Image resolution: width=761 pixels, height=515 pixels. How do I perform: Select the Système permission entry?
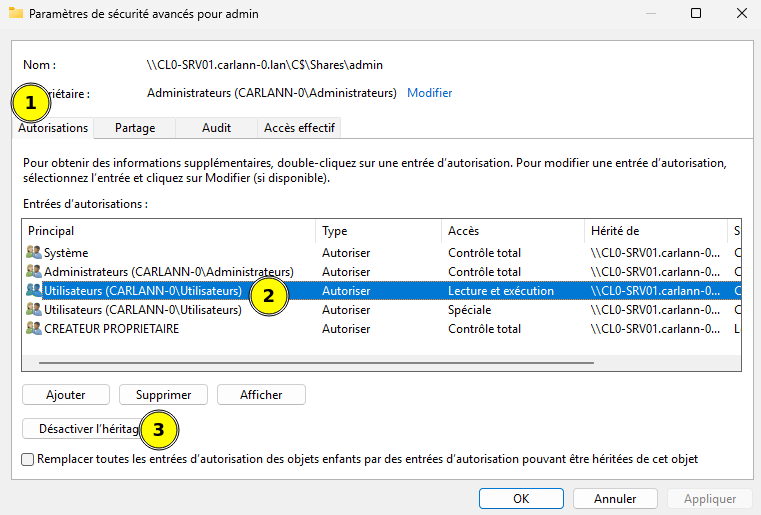[x=382, y=252]
